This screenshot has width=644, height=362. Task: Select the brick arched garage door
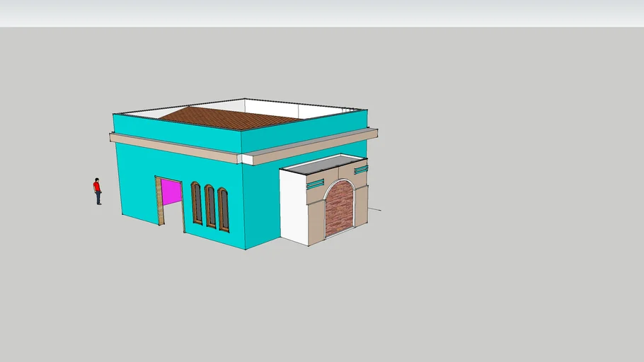pyautogui.click(x=339, y=208)
